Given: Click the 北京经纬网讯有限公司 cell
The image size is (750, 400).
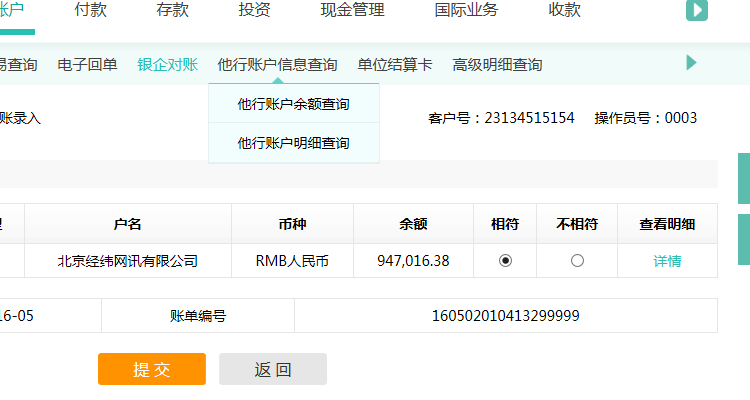Looking at the screenshot, I should (x=128, y=261).
